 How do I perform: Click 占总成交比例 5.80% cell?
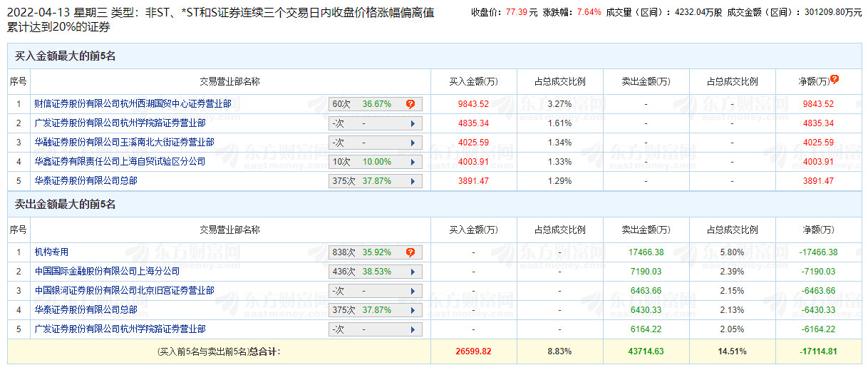coord(732,252)
